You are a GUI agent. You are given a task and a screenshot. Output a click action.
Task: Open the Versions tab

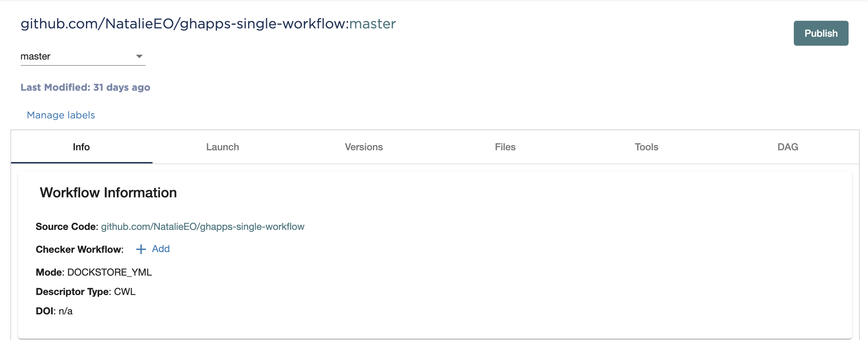(x=364, y=147)
